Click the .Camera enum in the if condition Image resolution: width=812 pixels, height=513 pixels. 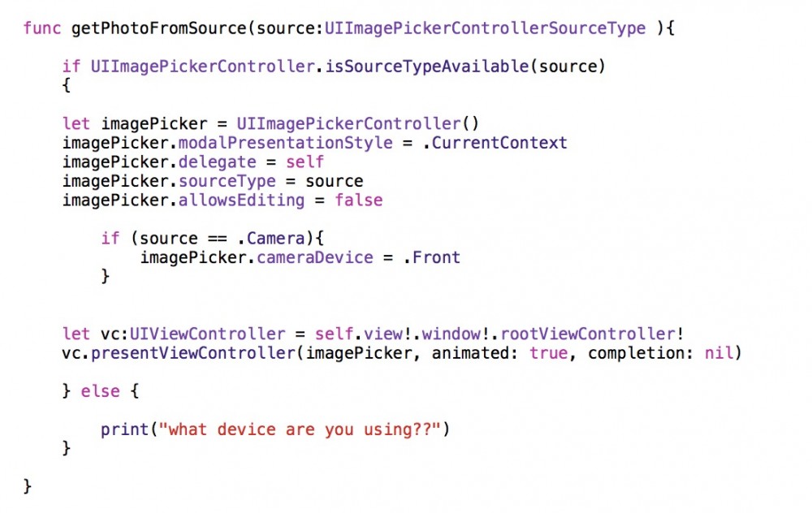point(271,239)
